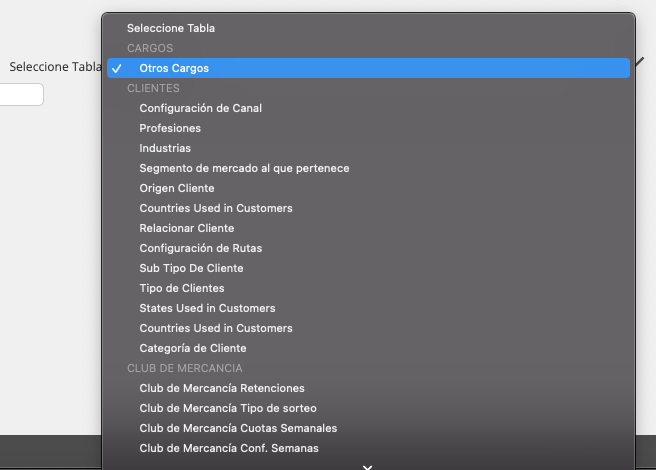
Task: Click the scroll-down arrow at list bottom
Action: [x=367, y=467]
